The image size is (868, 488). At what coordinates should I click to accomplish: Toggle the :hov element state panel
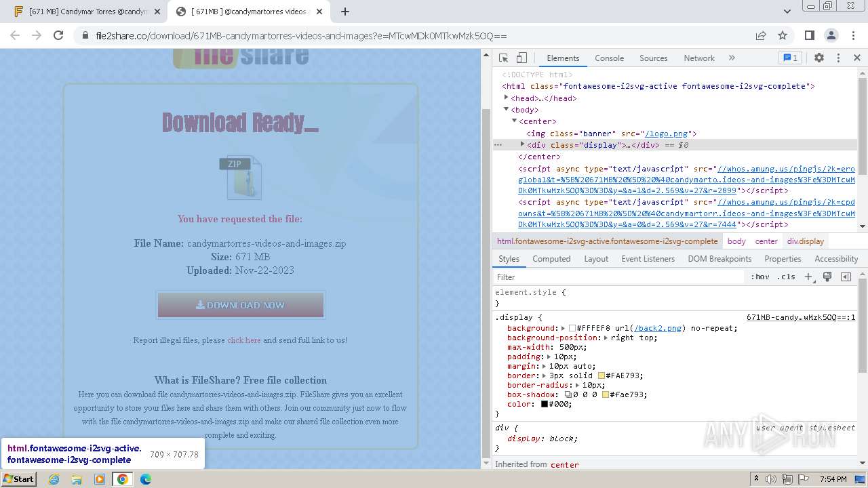click(x=759, y=277)
